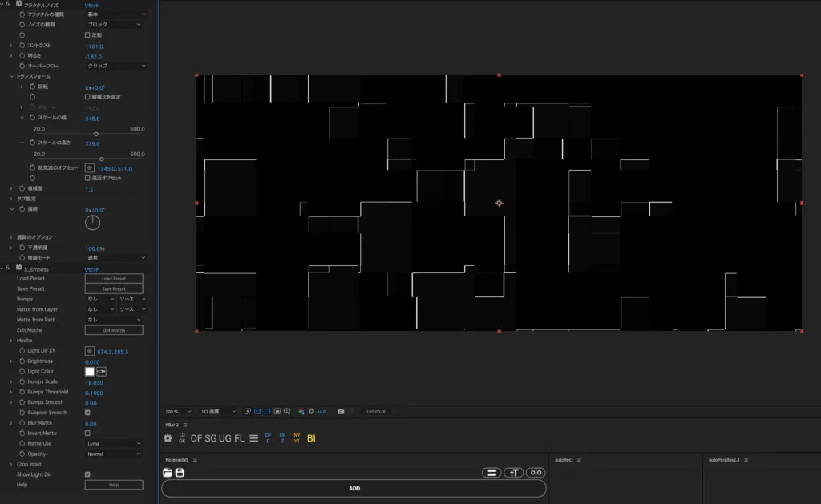Open the viewer zoom 100% dropdown
The image size is (821, 504).
point(178,411)
